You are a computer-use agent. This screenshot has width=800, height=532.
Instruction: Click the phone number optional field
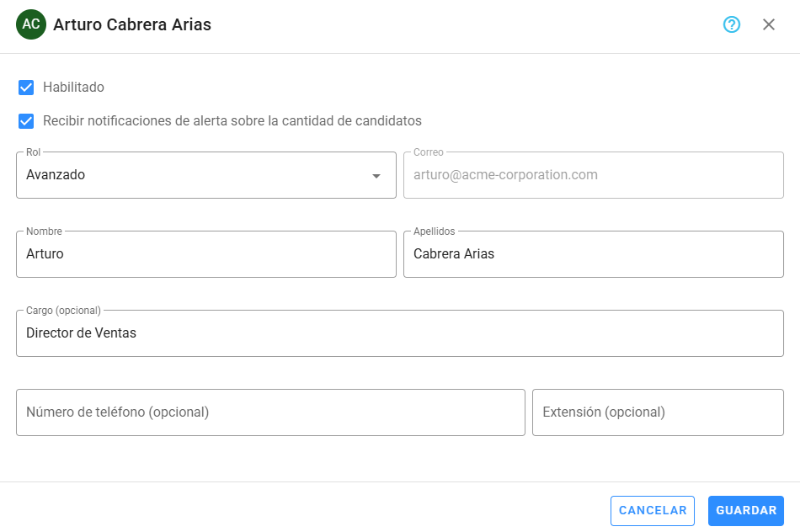coord(270,412)
